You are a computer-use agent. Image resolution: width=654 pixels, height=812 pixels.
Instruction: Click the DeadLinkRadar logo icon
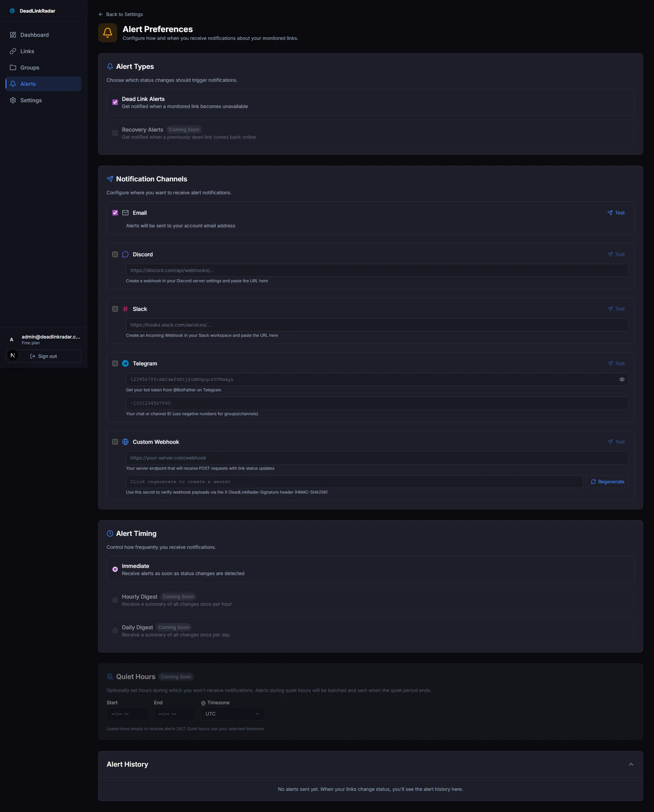12,11
